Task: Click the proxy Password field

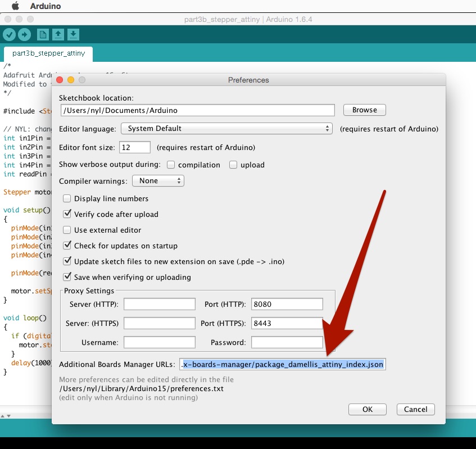Action: pos(287,342)
